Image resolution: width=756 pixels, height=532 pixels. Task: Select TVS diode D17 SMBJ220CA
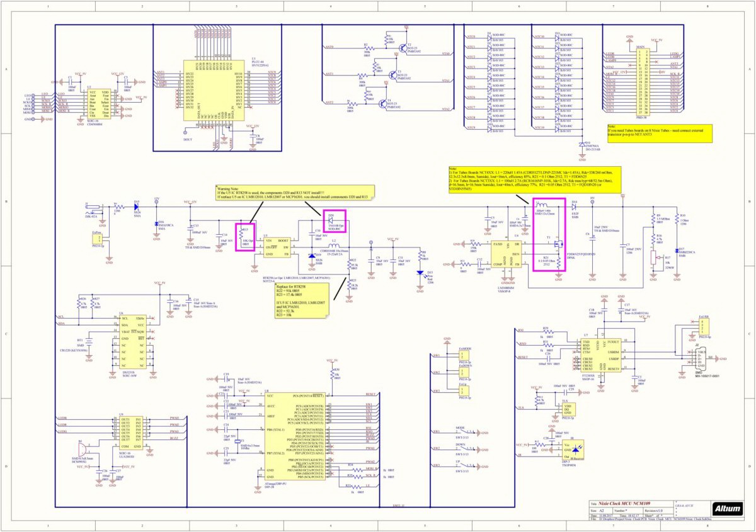[677, 251]
